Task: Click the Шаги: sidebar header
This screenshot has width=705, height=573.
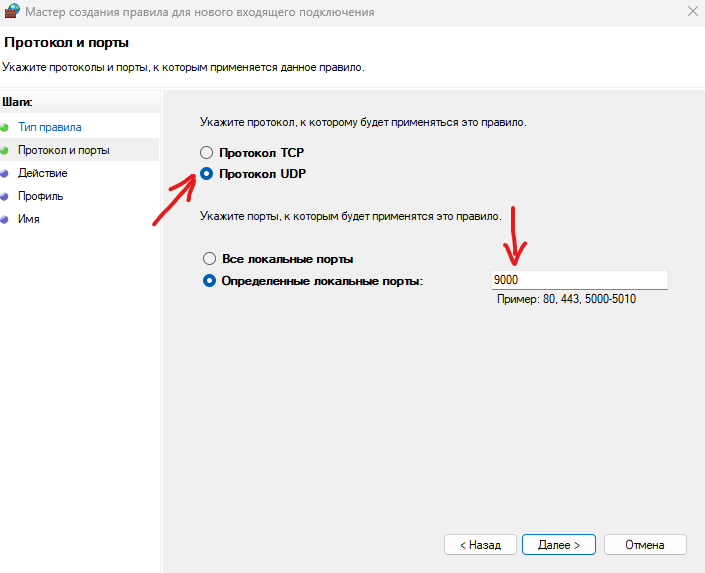Action: pos(17,102)
